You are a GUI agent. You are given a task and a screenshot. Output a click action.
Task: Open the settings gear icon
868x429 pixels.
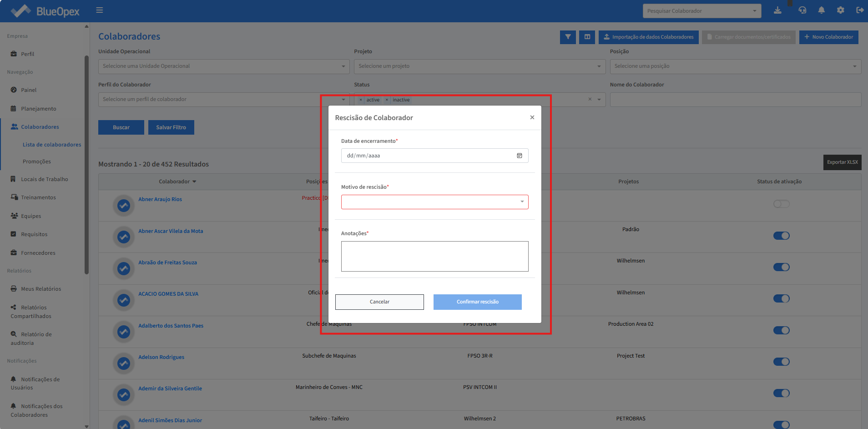tap(841, 10)
